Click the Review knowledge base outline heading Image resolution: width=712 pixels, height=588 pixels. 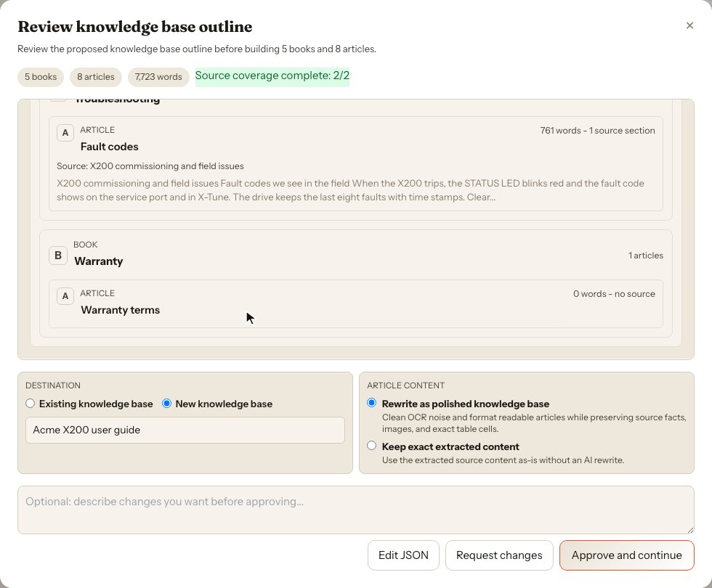tap(135, 27)
